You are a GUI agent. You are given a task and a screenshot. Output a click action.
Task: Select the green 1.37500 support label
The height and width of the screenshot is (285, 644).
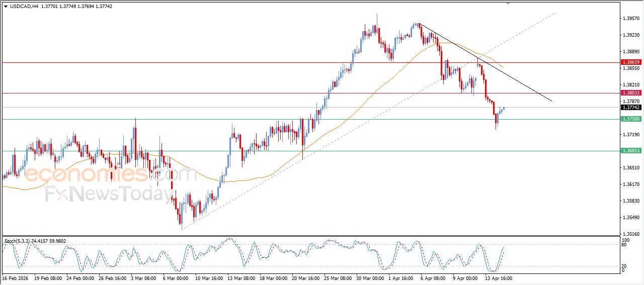[630, 119]
